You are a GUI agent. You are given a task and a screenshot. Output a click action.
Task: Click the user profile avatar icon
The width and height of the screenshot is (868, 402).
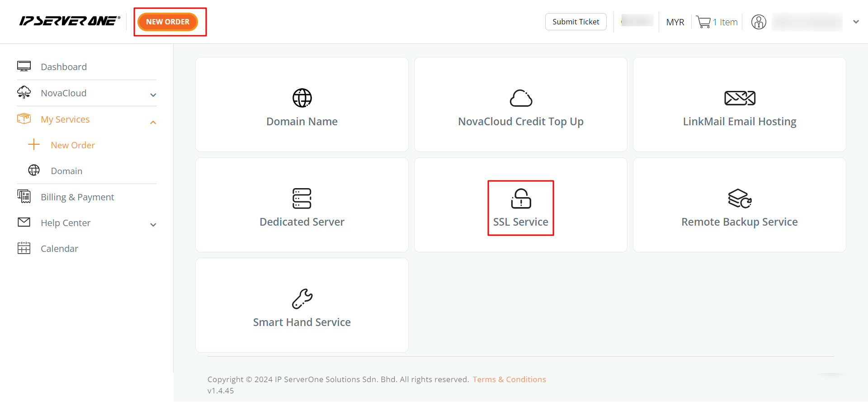pyautogui.click(x=759, y=22)
